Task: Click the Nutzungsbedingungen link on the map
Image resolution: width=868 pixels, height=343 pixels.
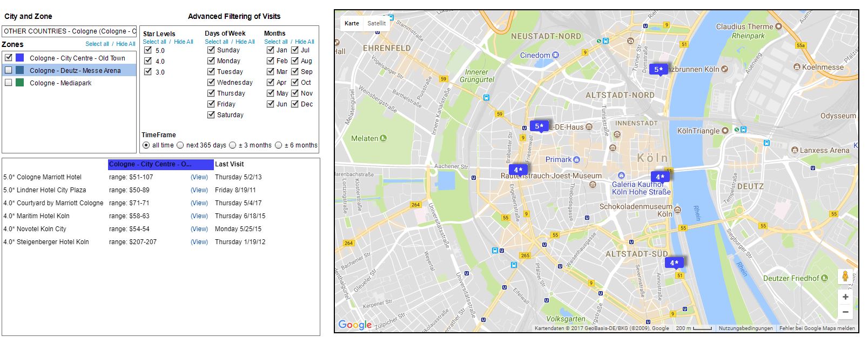Action: pyautogui.click(x=745, y=328)
